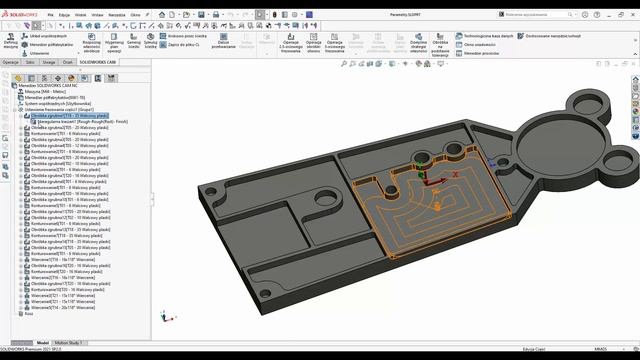Click the Open file folder icon
Screen dimensions: 640x360
[x=187, y=15]
